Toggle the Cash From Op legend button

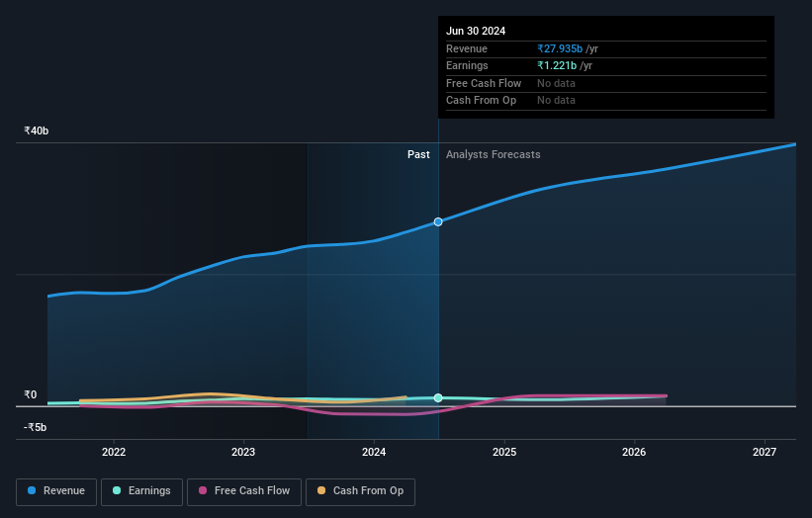tap(360, 491)
